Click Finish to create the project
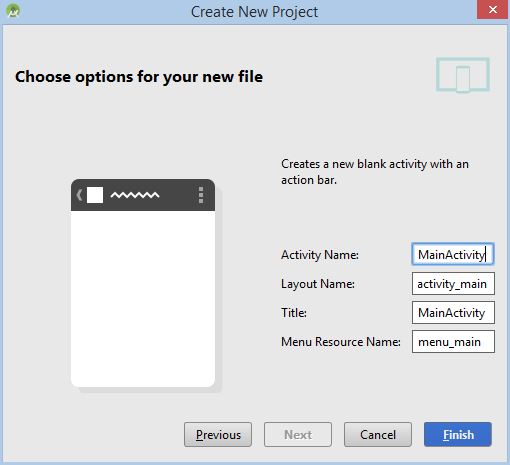The width and height of the screenshot is (510, 465). pyautogui.click(x=458, y=435)
